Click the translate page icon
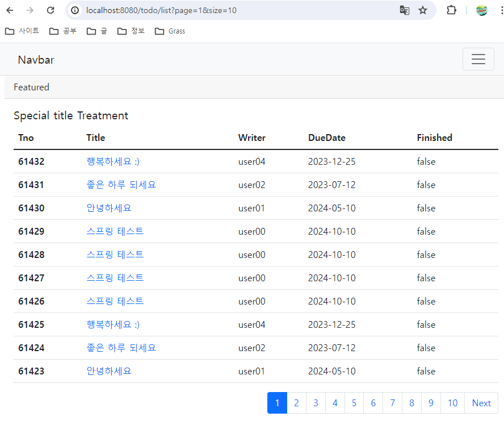This screenshot has height=425, width=504. [404, 10]
